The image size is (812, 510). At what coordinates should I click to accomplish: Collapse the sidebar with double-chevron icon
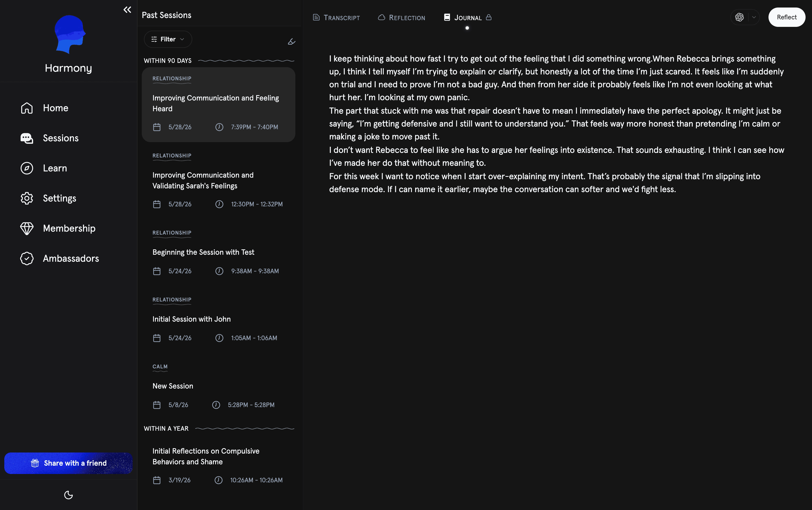tap(127, 10)
